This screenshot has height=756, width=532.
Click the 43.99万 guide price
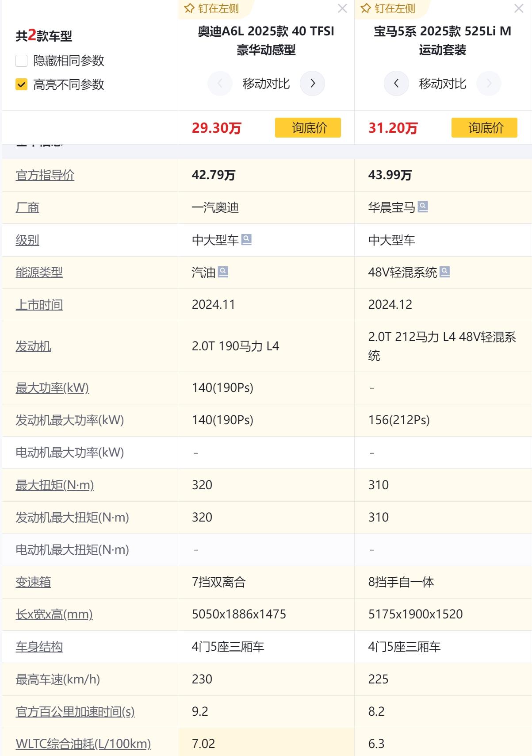[x=390, y=175]
